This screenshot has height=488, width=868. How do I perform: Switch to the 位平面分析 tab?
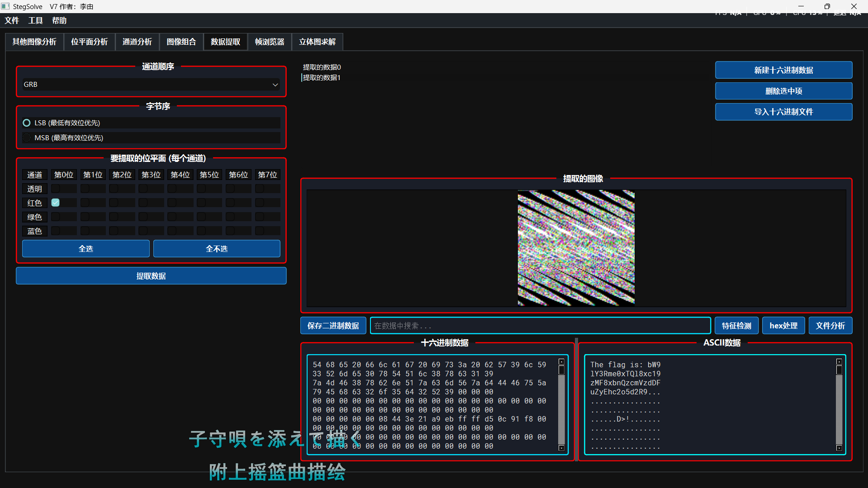point(90,42)
